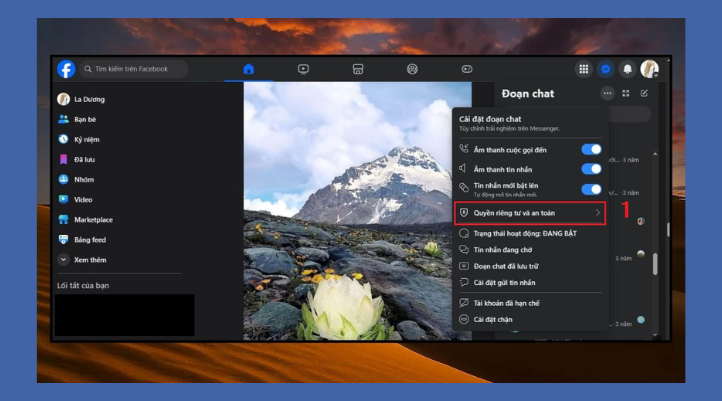Click the Facebook logo icon

click(x=66, y=69)
